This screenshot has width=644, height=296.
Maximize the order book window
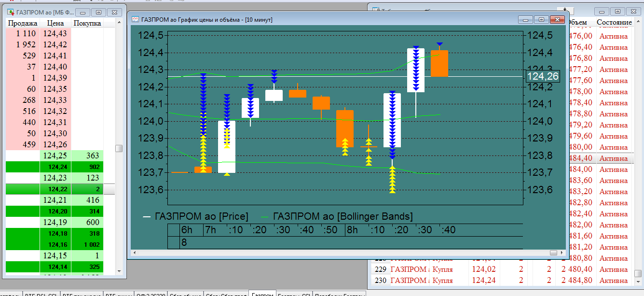click(98, 12)
